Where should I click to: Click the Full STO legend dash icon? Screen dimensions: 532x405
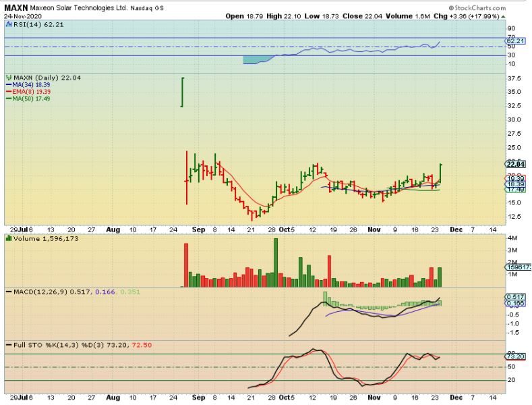pyautogui.click(x=7, y=345)
